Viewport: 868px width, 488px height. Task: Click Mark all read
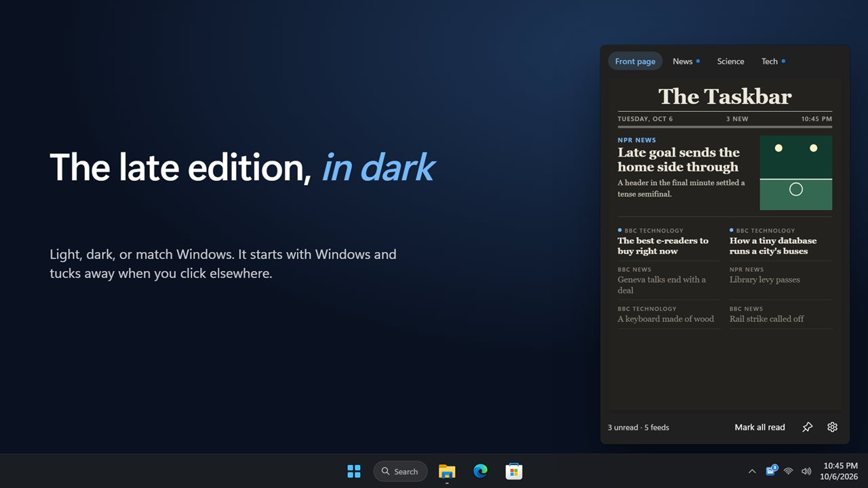[759, 428]
